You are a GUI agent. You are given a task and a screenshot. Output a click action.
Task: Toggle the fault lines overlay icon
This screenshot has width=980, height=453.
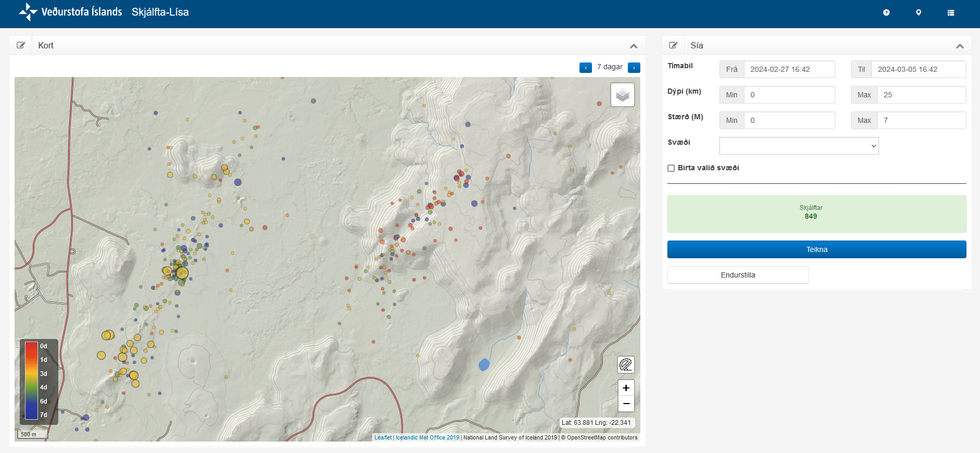(x=626, y=364)
